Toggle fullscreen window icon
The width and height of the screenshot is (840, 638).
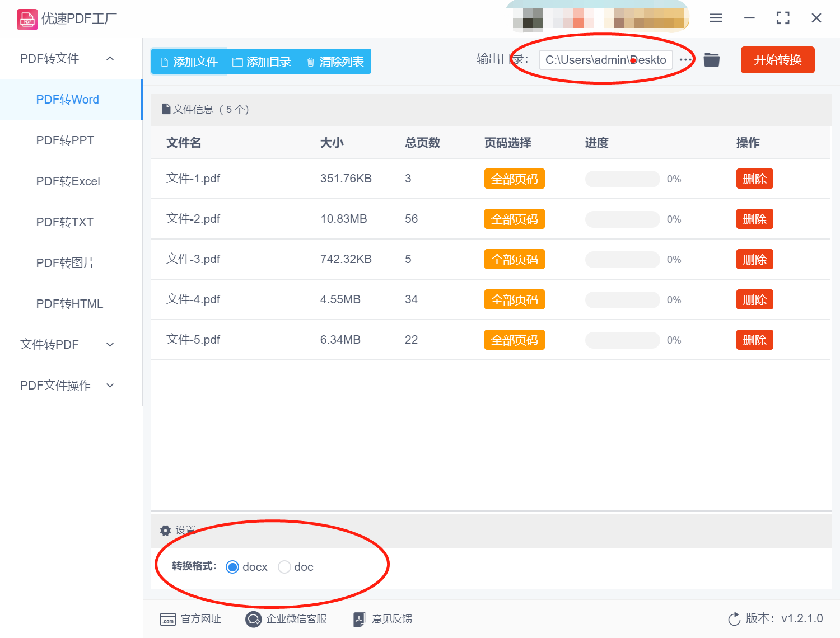click(783, 18)
